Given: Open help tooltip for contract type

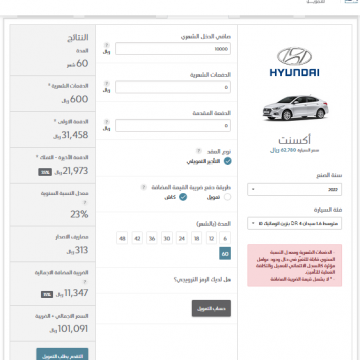Looking at the screenshot, I should (x=199, y=151).
